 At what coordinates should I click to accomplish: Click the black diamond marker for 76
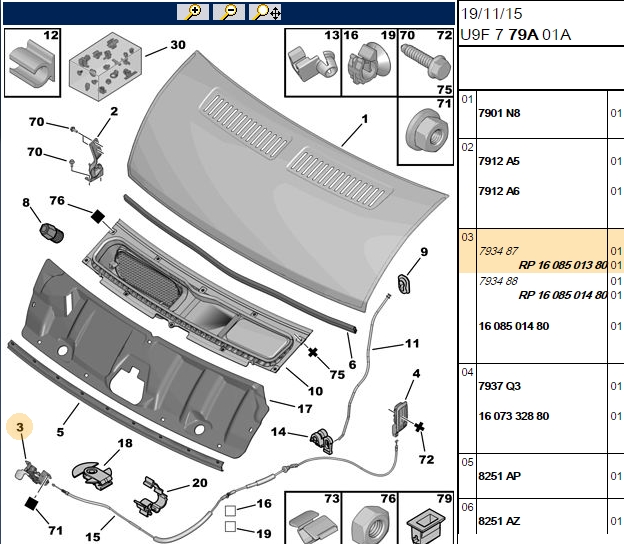tap(98, 217)
